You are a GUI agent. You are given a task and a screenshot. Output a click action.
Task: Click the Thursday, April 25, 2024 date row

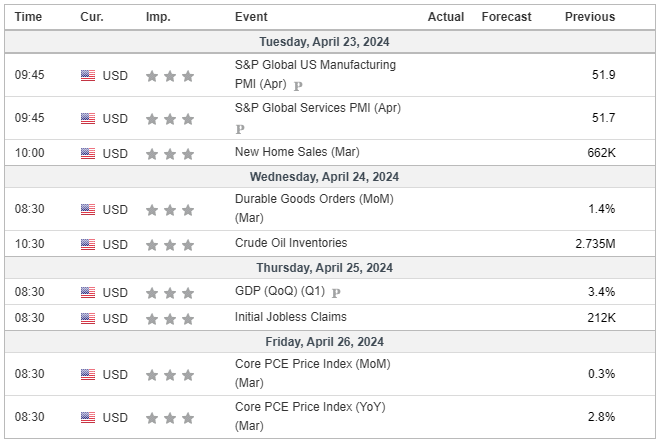330,268
